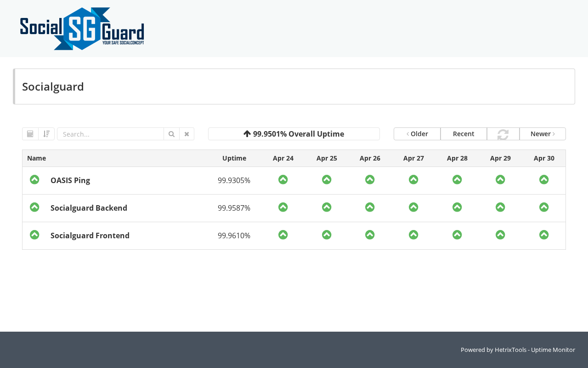Click the 99.9587% uptime value
The height and width of the screenshot is (368, 588).
[234, 208]
